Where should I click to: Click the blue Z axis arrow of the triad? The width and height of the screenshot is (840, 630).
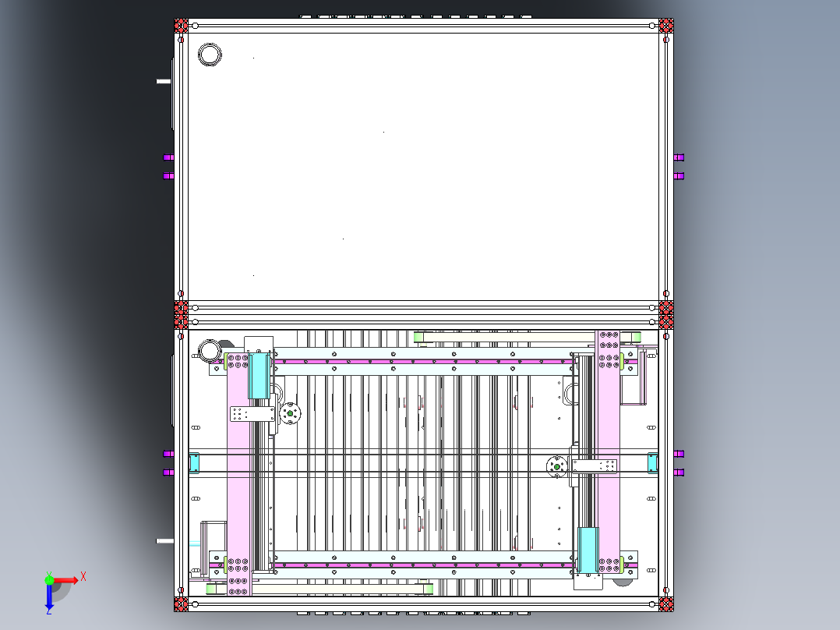click(49, 599)
